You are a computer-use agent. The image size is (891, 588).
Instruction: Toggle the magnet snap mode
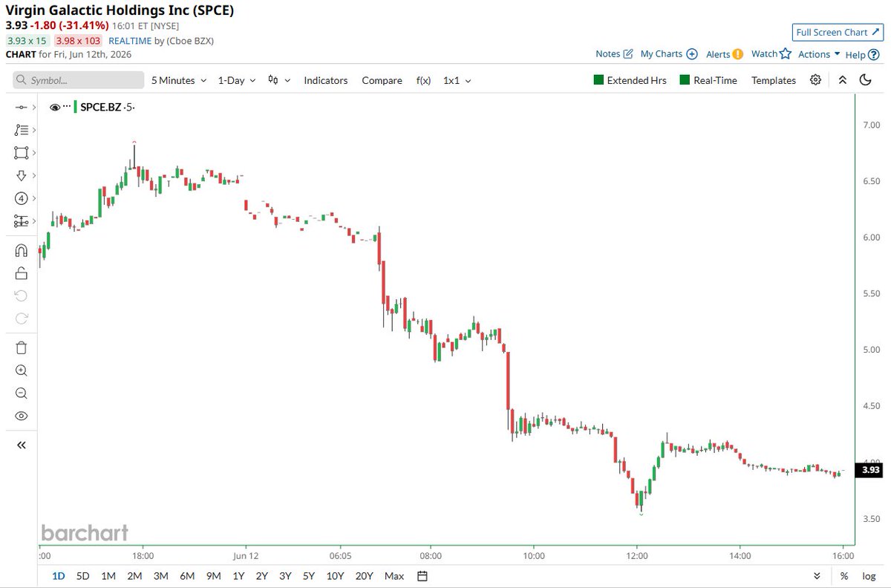(21, 250)
